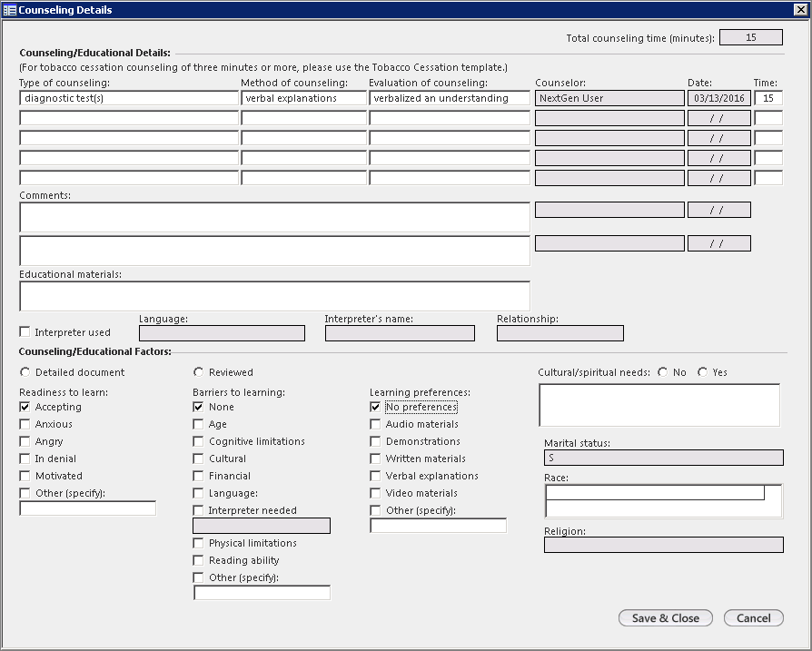The image size is (812, 651).
Task: Select the Reviewed radio button
Action: click(198, 372)
